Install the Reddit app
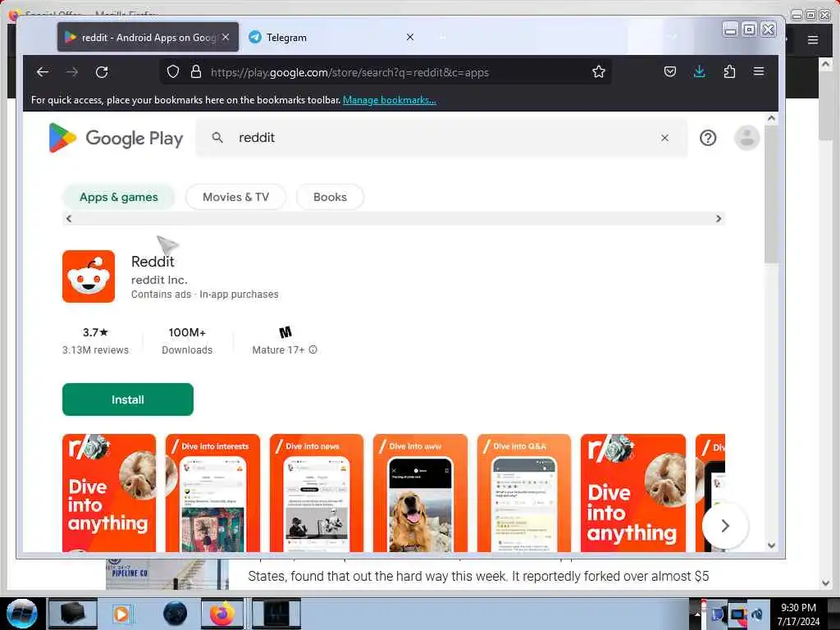This screenshot has width=840, height=630. pyautogui.click(x=127, y=399)
